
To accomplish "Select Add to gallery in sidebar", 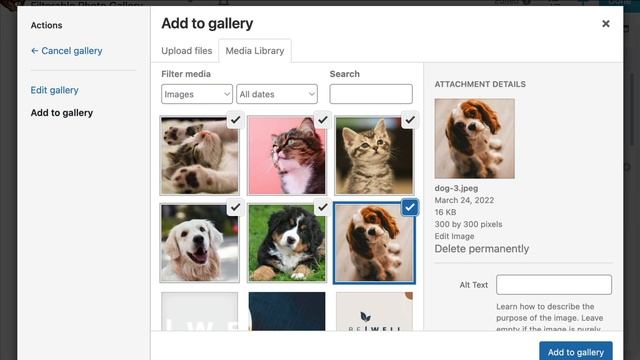I will 62,113.
